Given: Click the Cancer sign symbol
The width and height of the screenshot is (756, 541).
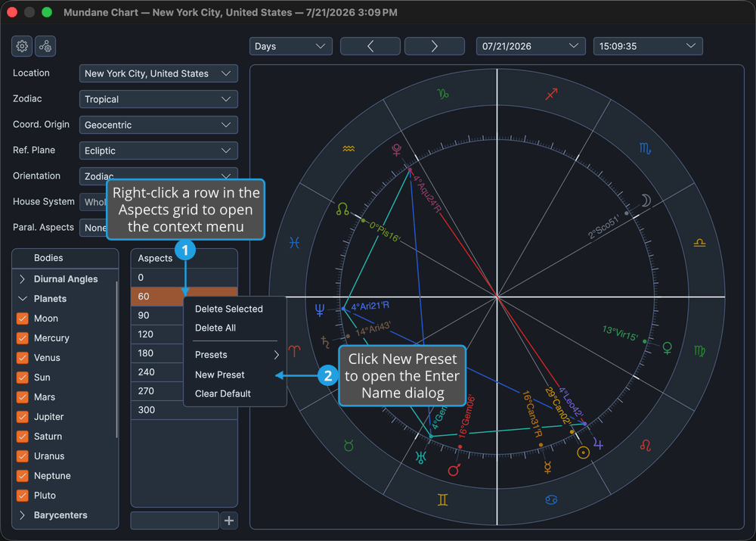Looking at the screenshot, I should pos(551,500).
